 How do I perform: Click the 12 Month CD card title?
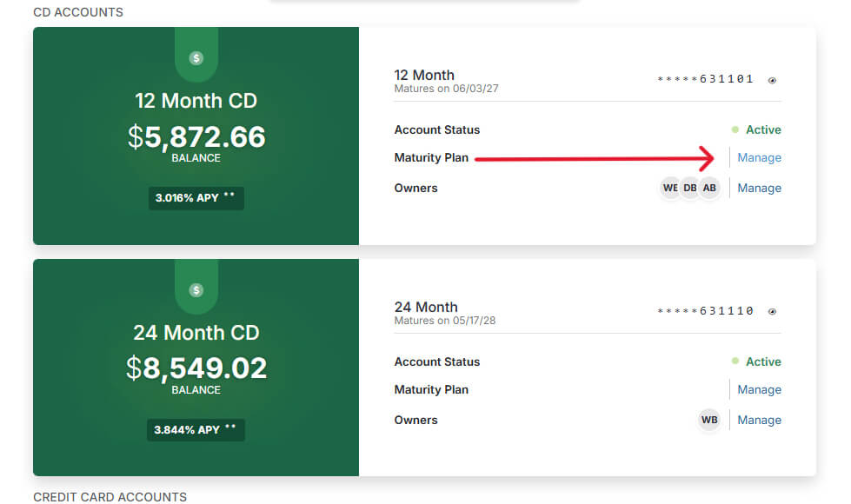point(196,101)
